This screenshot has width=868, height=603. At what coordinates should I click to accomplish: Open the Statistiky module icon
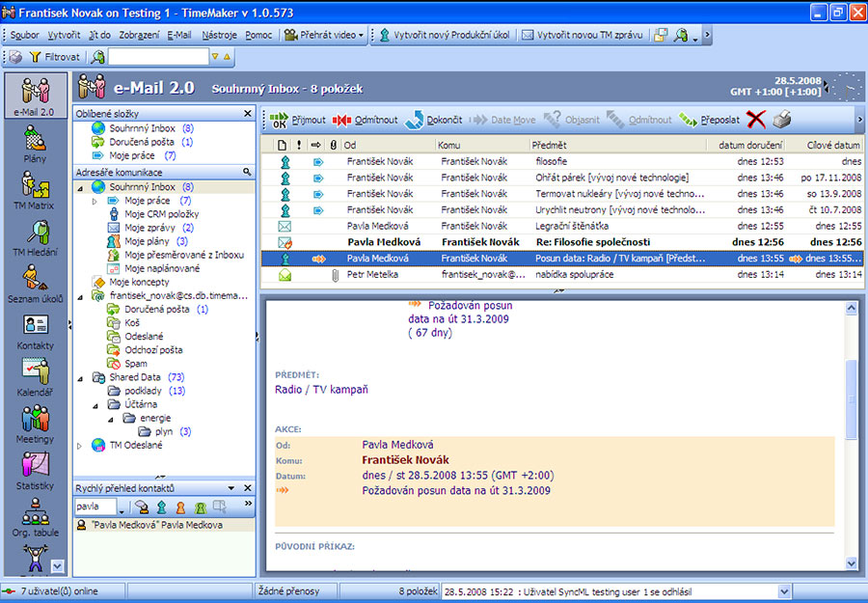pyautogui.click(x=35, y=468)
